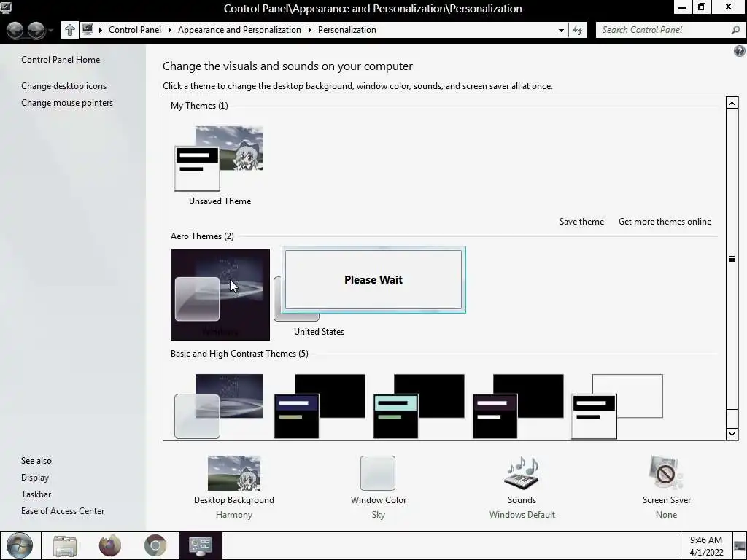Click the Control Panel taskbar button
Screen dimensions: 747x560
click(x=201, y=545)
